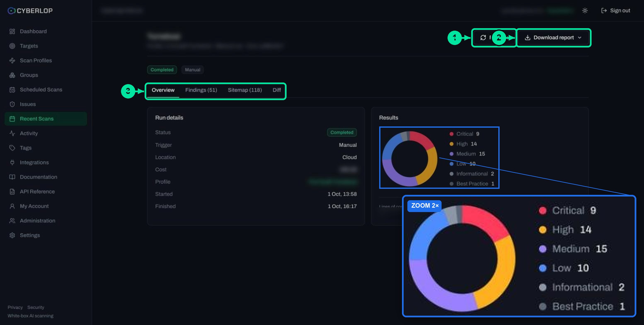The width and height of the screenshot is (644, 325).
Task: Click the Activity pulse icon
Action: coord(12,133)
